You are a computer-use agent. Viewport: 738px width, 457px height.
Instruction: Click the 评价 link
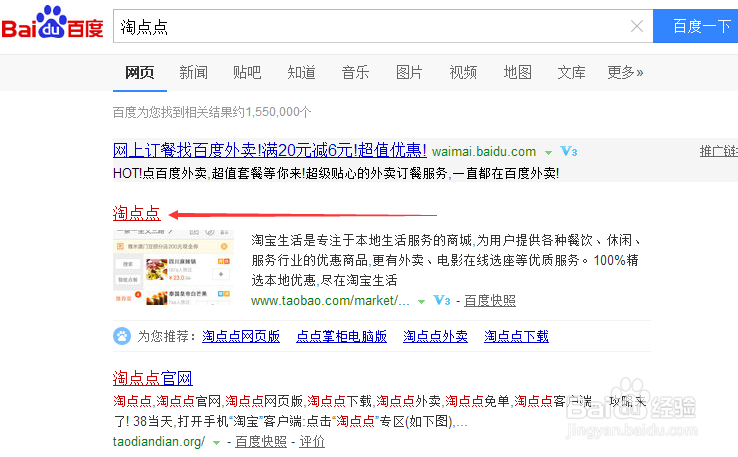pyautogui.click(x=312, y=441)
